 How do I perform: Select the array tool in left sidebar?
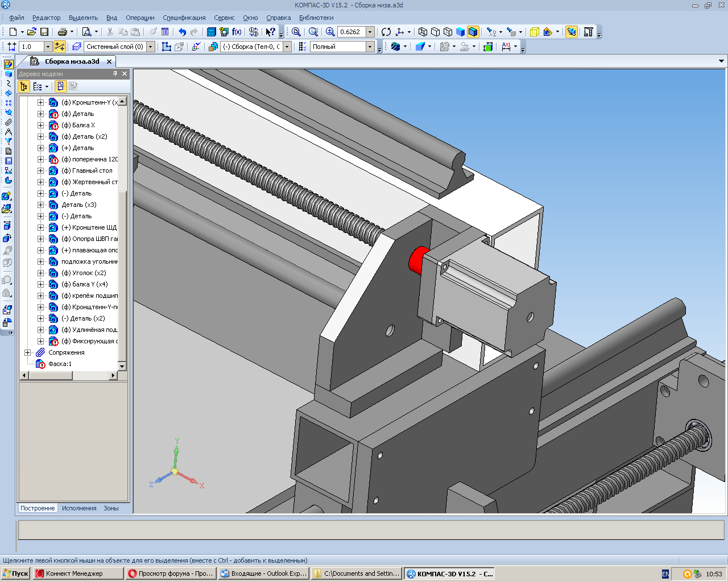pyautogui.click(x=8, y=103)
